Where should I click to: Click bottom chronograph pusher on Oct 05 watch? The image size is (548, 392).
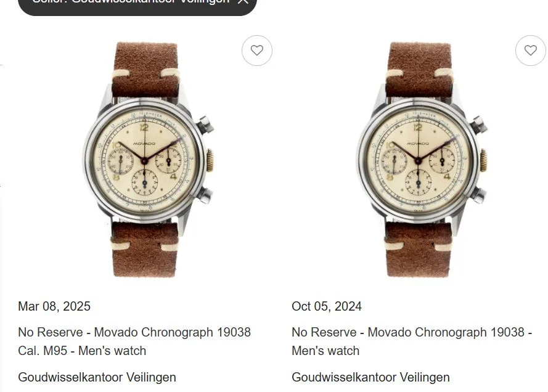click(478, 195)
